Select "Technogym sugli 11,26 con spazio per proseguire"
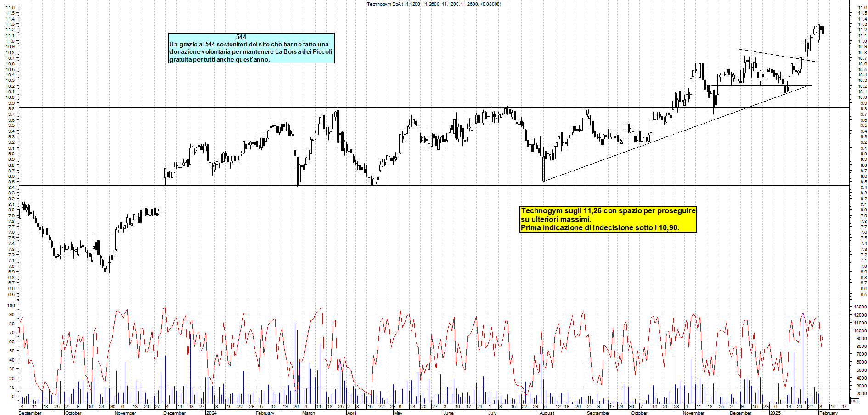This screenshot has height=415, width=868. [608, 210]
